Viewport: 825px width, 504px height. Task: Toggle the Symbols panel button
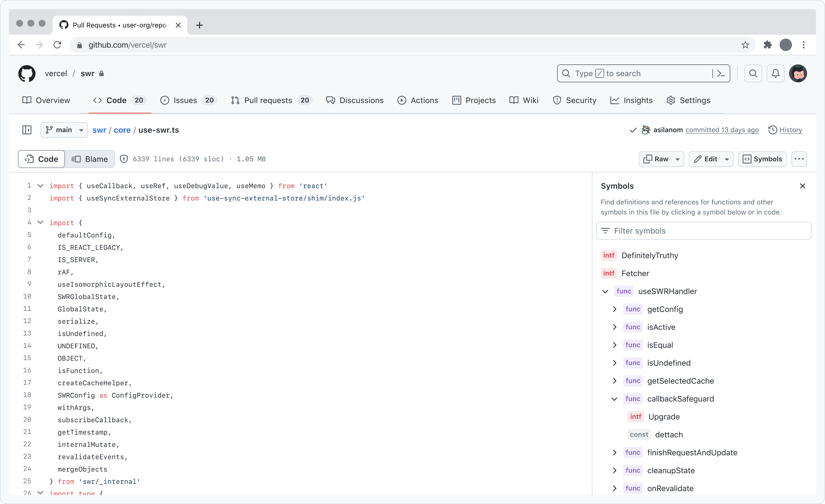762,159
